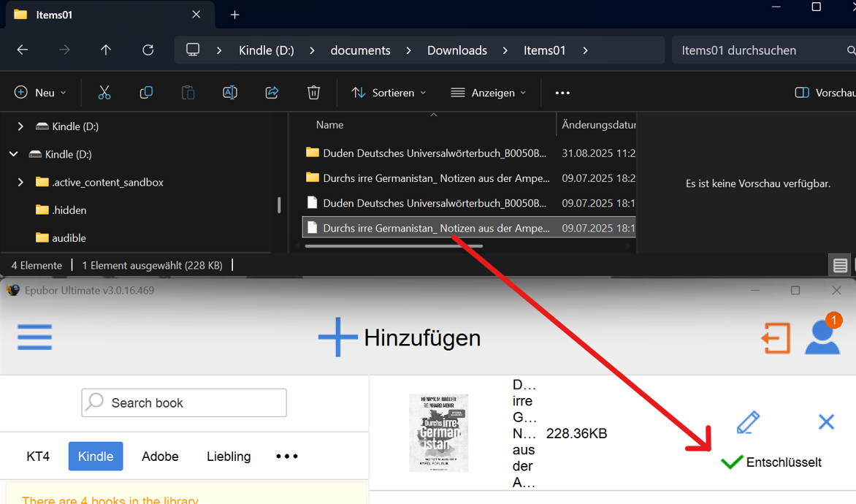856x504 pixels.
Task: Remove the book using the blue X icon
Action: click(826, 421)
